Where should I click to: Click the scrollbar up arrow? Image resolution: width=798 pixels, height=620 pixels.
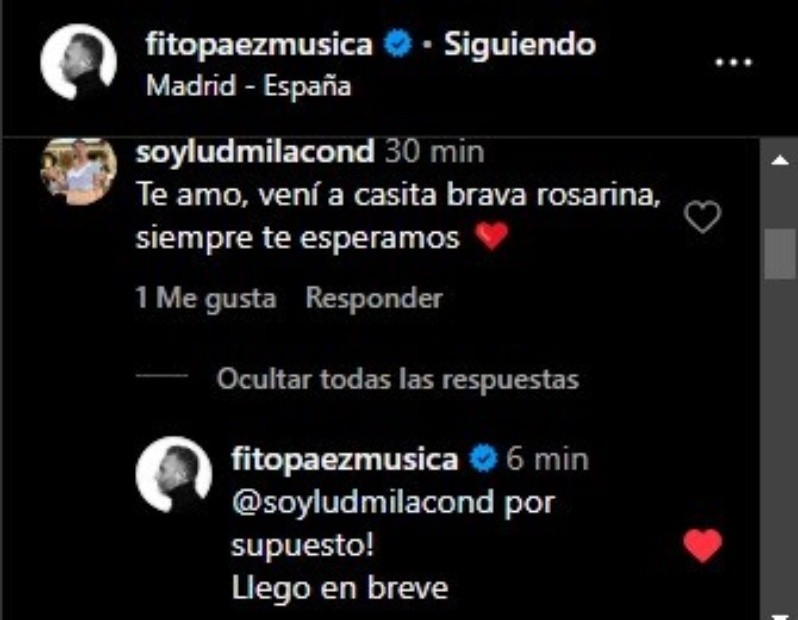(x=780, y=161)
